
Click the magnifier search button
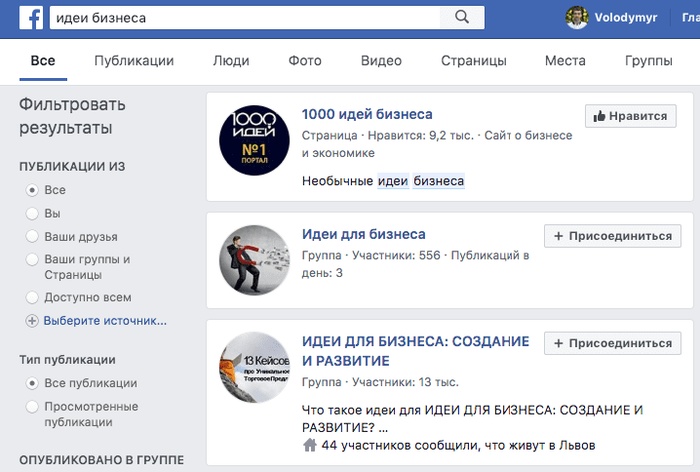pyautogui.click(x=462, y=17)
